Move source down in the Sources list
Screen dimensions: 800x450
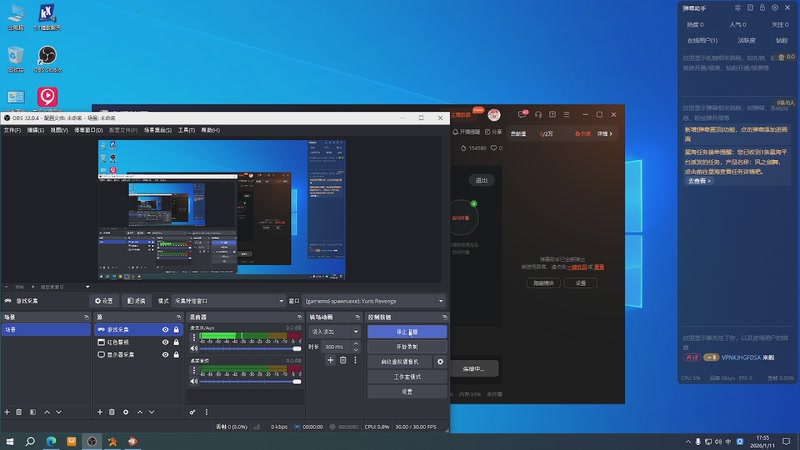coord(152,412)
